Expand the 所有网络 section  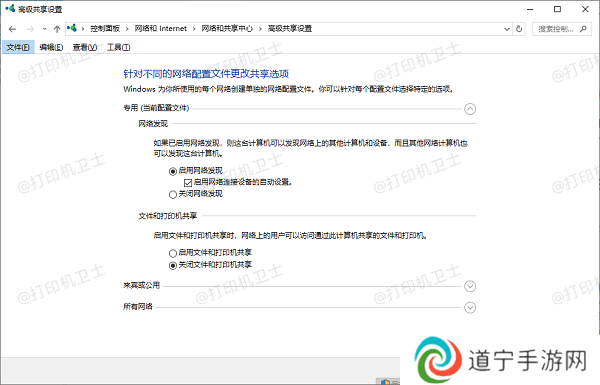point(470,307)
